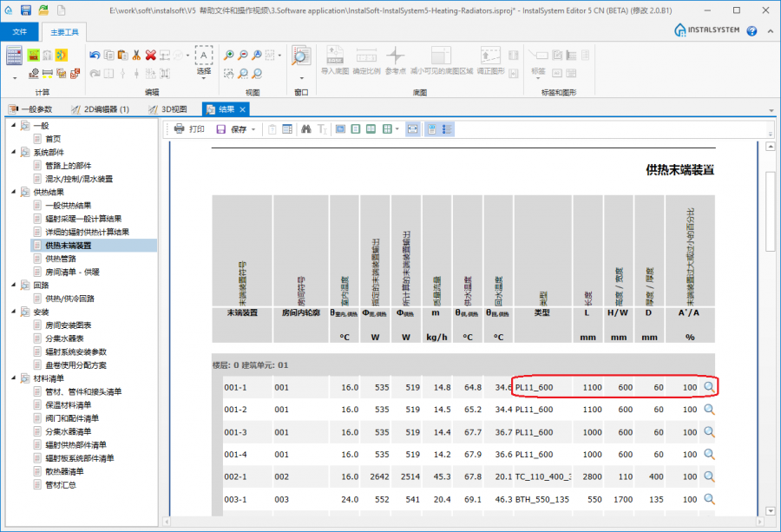Collapse the 供热结果 tree node
The width and height of the screenshot is (781, 532).
15,192
